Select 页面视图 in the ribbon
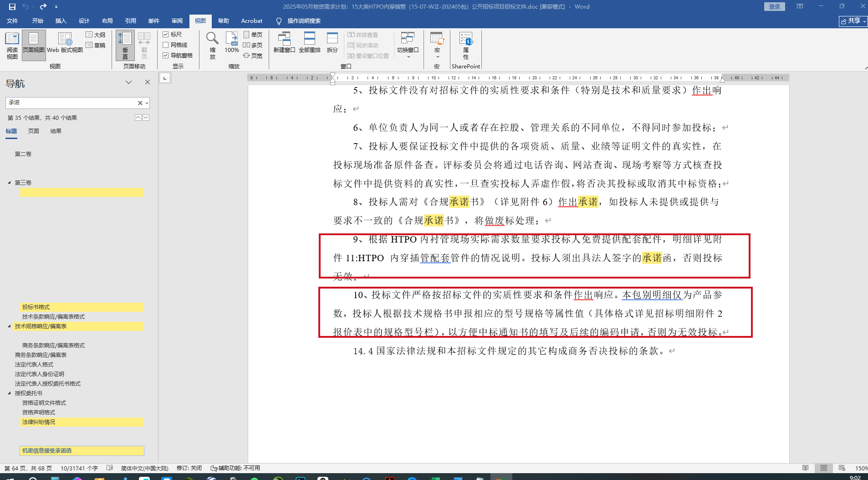Screen dimensions: 868x480 [x=34, y=45]
